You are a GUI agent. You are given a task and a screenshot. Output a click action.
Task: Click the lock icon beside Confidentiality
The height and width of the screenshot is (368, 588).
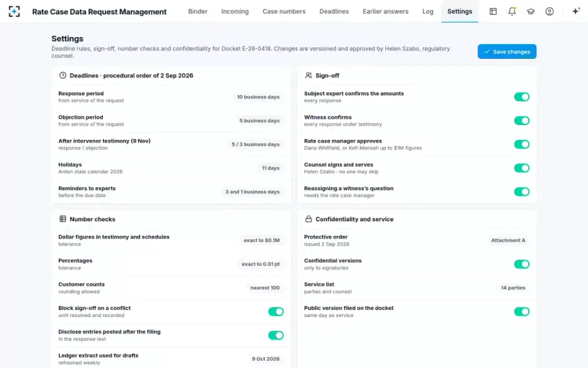pyautogui.click(x=308, y=219)
